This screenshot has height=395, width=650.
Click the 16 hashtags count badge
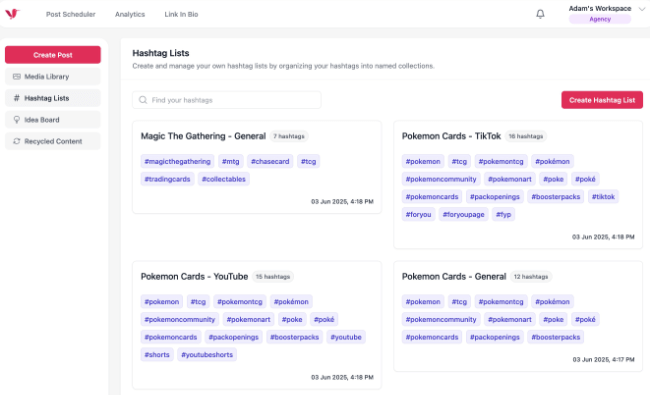point(526,136)
